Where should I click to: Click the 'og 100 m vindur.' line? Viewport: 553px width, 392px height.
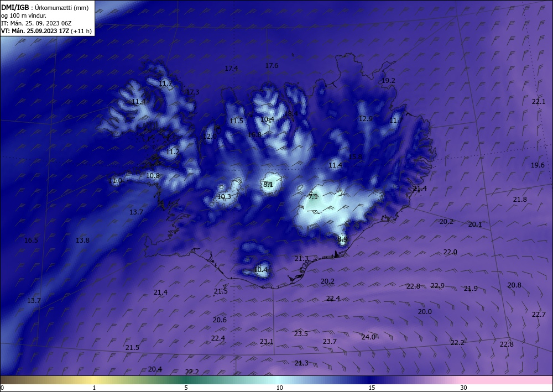tap(24, 15)
